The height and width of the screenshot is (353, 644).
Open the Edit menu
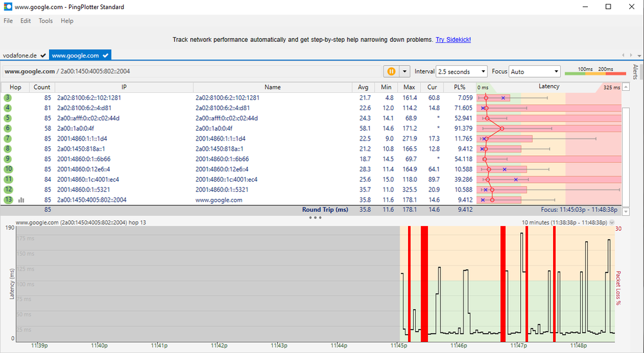coord(26,21)
